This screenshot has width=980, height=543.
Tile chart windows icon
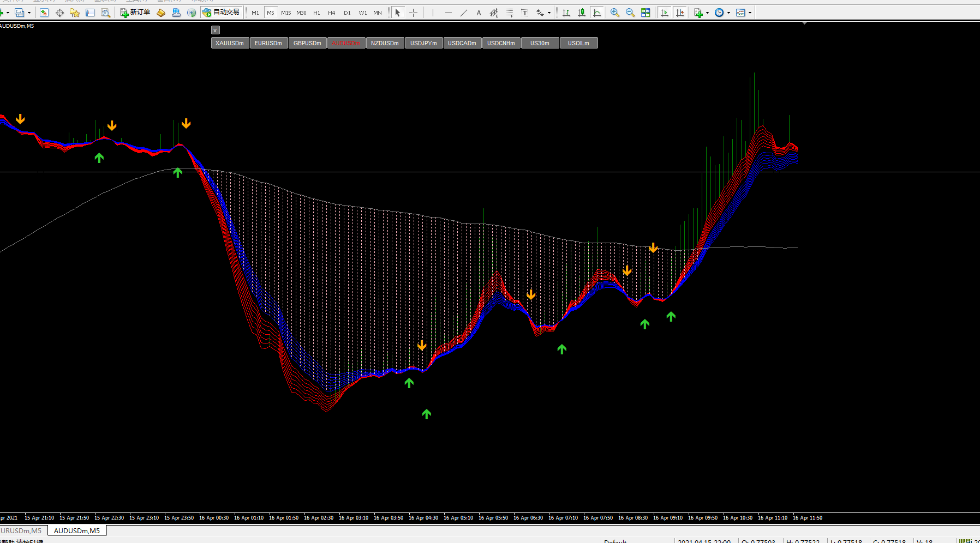point(646,13)
